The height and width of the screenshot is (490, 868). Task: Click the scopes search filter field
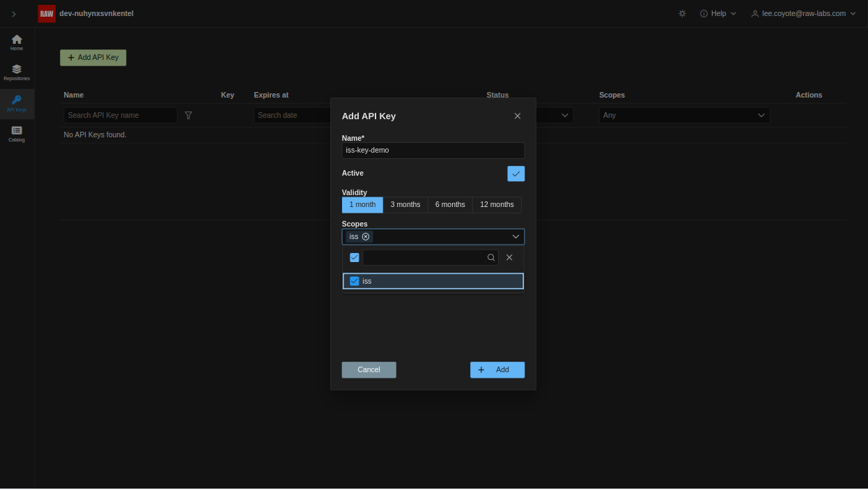coord(431,257)
